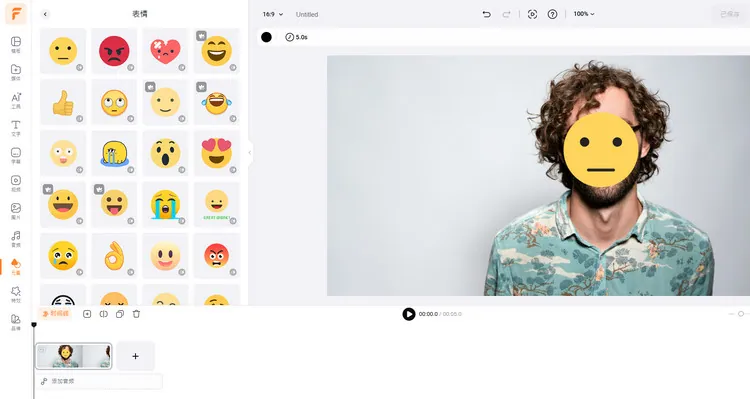Screen dimensions: 750x399
Task: Open the black background color swatch
Action: (x=266, y=37)
